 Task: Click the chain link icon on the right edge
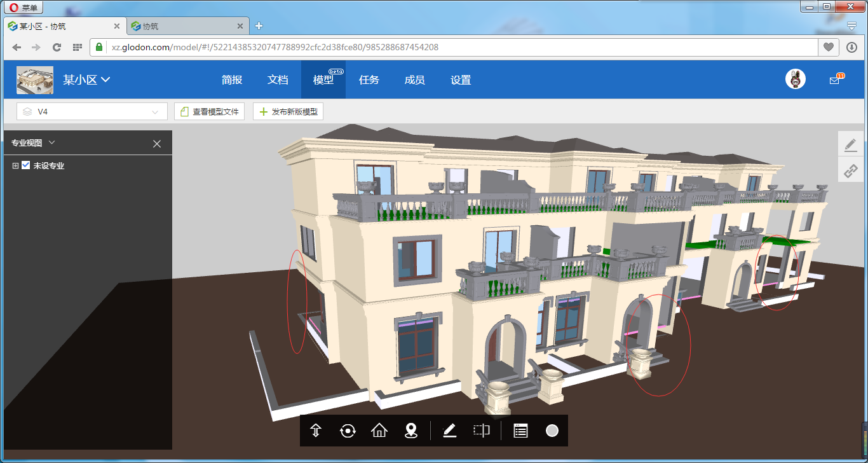pyautogui.click(x=850, y=170)
